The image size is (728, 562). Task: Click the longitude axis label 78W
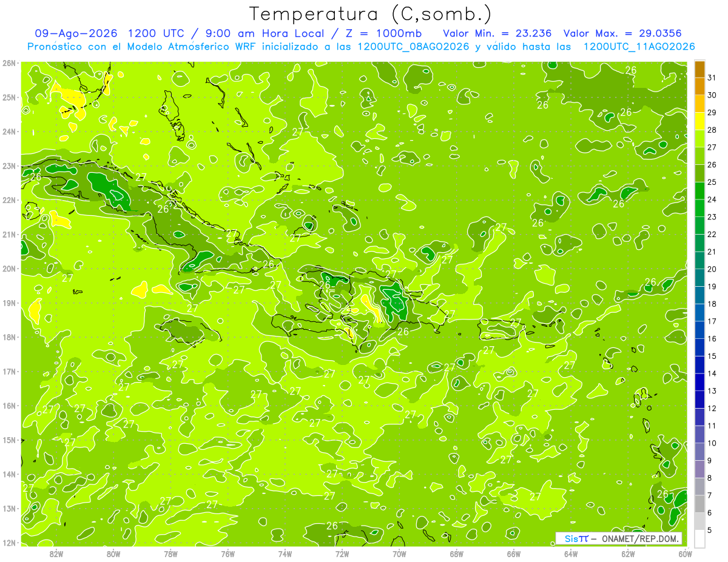coord(170,554)
